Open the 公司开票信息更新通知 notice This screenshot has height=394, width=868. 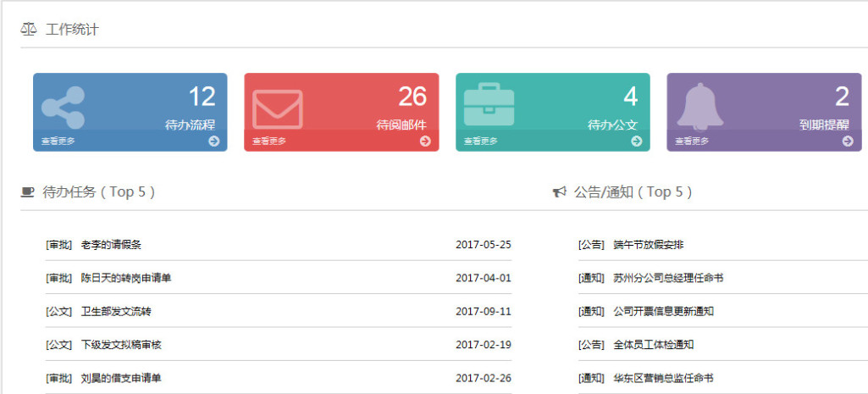pyautogui.click(x=663, y=311)
